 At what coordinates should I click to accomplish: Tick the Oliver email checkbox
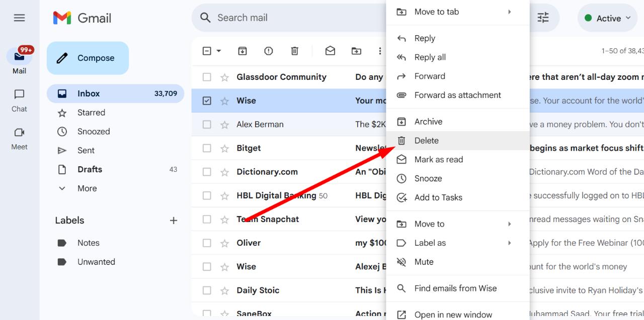[x=207, y=243]
